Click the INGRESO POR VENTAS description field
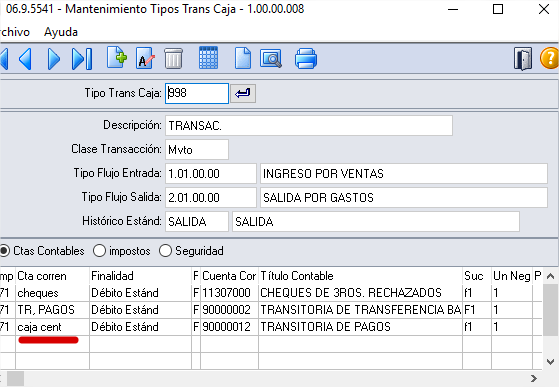The width and height of the screenshot is (559, 387). [404, 174]
